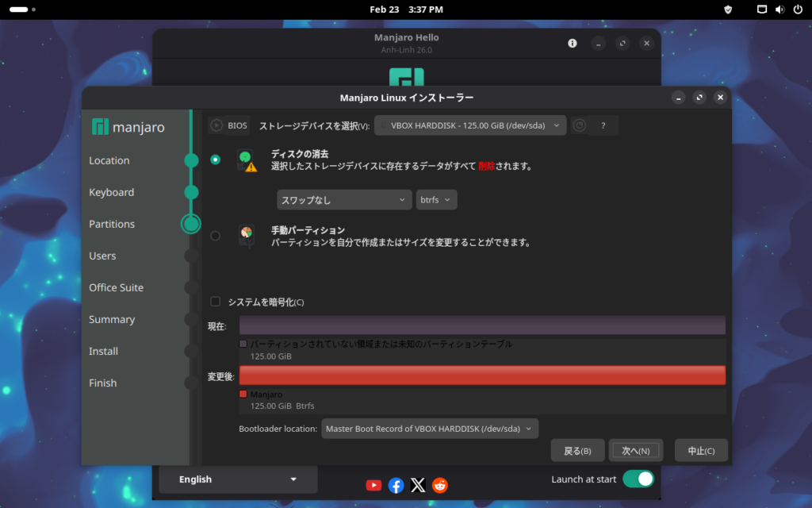This screenshot has height=508, width=812.
Task: Open the storage device VBOX HARDDISK dropdown
Action: [470, 125]
